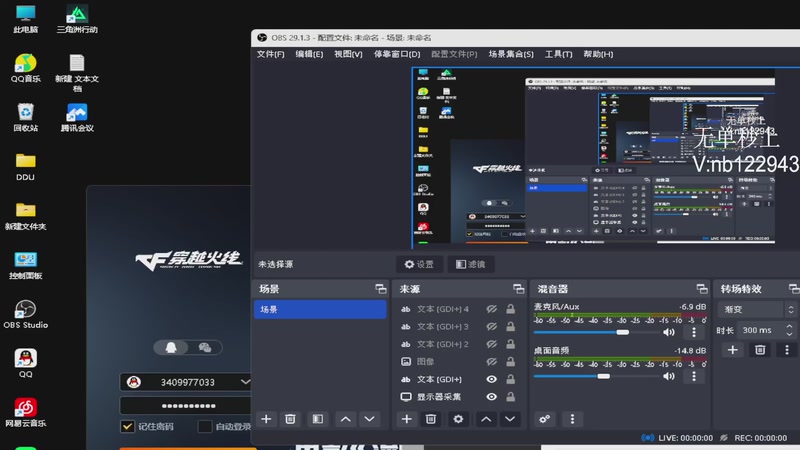The image size is (800, 450).
Task: Open 三角洲行动 desktop shortcut
Action: pyautogui.click(x=77, y=19)
